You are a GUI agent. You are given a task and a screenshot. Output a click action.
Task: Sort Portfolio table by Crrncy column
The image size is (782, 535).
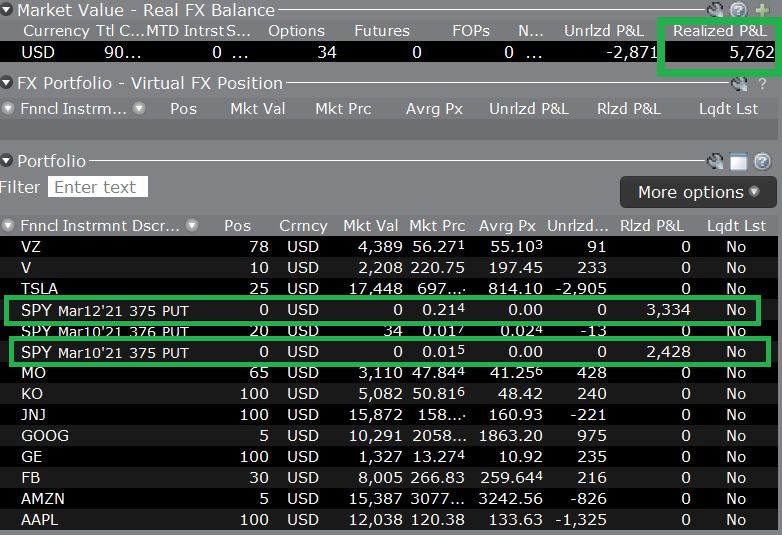303,226
